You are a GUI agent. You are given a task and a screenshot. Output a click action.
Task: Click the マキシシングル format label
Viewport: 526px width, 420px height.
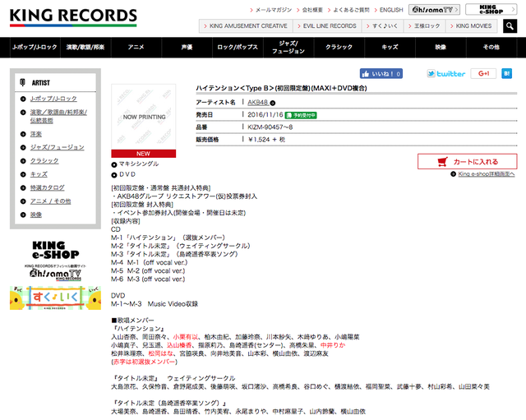click(x=139, y=164)
